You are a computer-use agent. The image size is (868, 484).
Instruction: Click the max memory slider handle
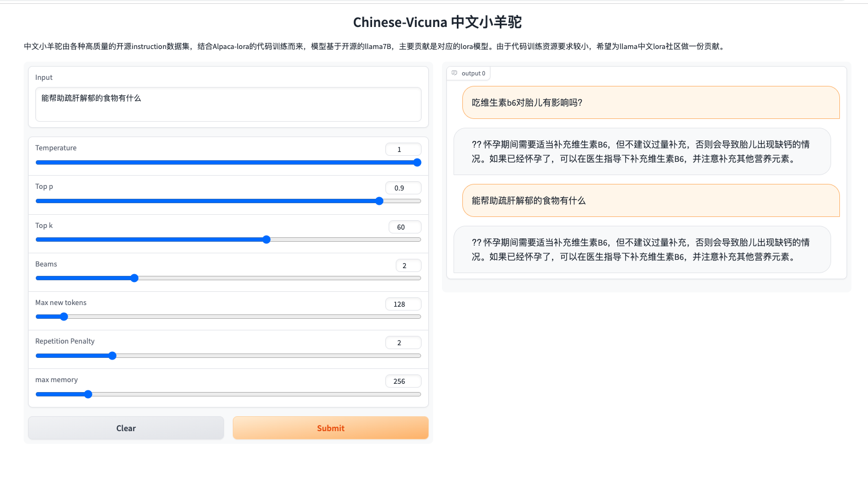(x=88, y=394)
